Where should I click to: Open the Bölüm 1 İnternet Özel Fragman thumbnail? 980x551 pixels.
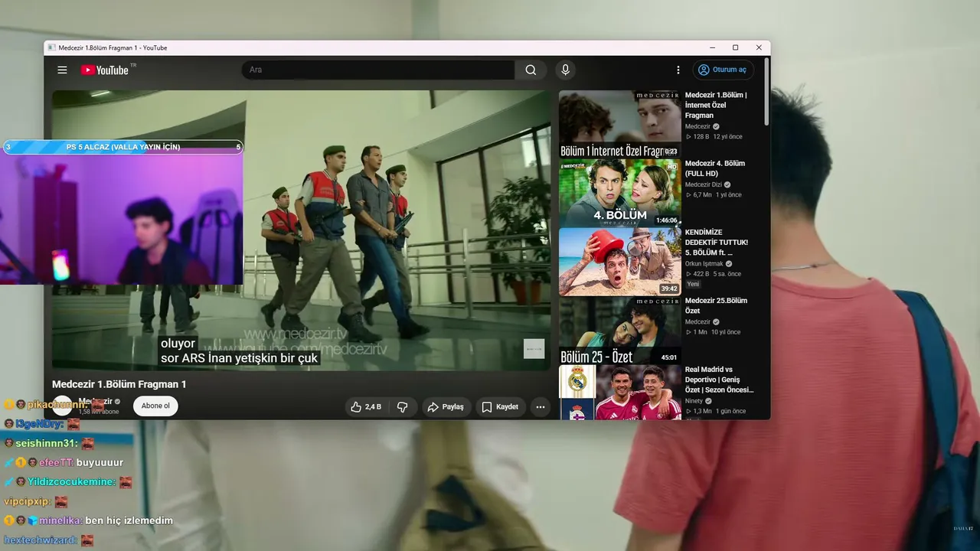pyautogui.click(x=619, y=124)
